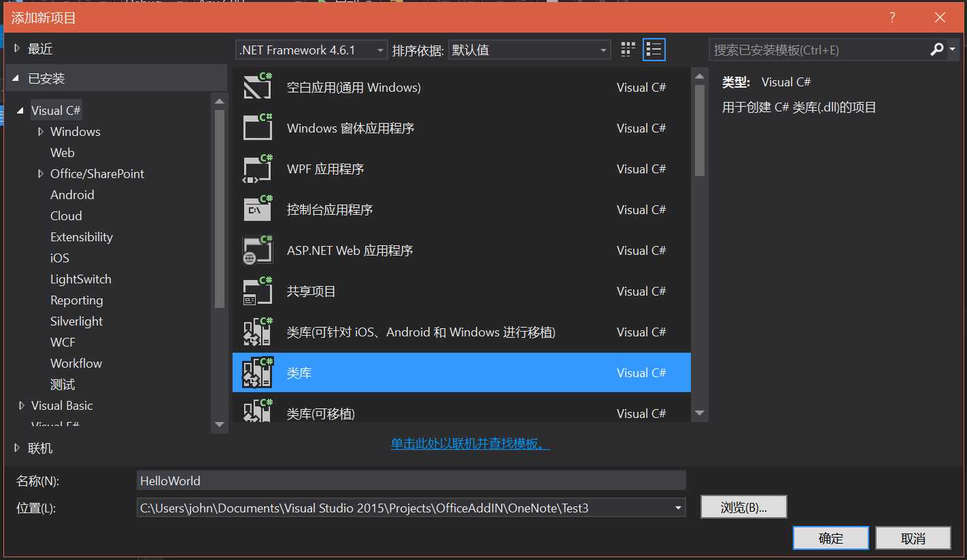Select the 空白应用(通用 Windows) row text
Screen dimensions: 967x560
[354, 87]
